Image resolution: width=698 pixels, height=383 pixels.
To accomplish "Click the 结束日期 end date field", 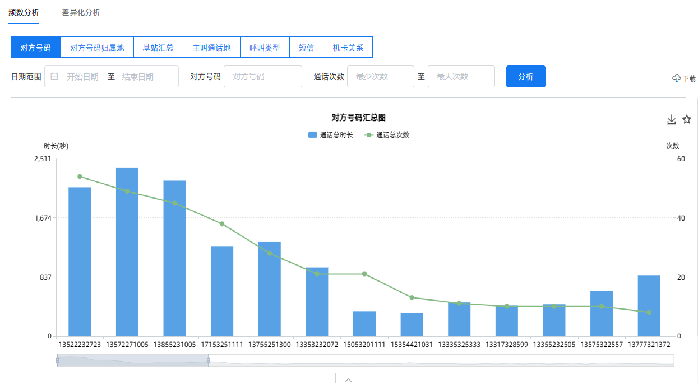I will (x=138, y=77).
